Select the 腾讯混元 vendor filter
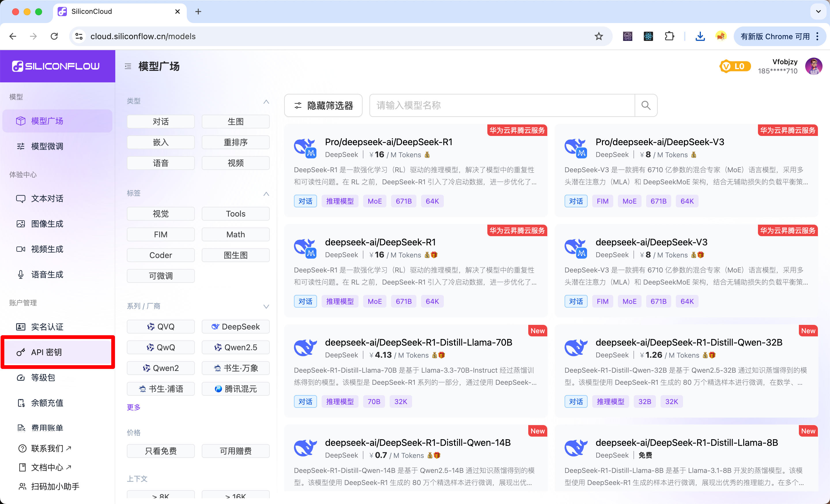 coord(235,389)
